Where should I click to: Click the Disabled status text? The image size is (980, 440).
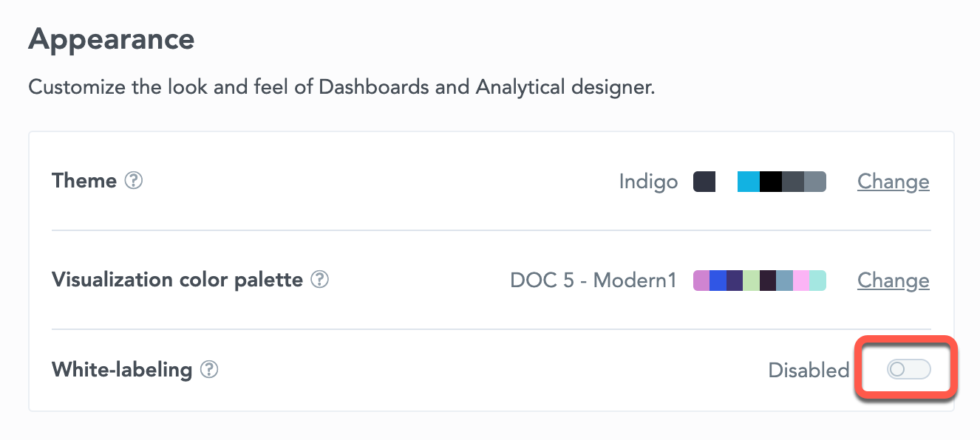[x=809, y=370]
